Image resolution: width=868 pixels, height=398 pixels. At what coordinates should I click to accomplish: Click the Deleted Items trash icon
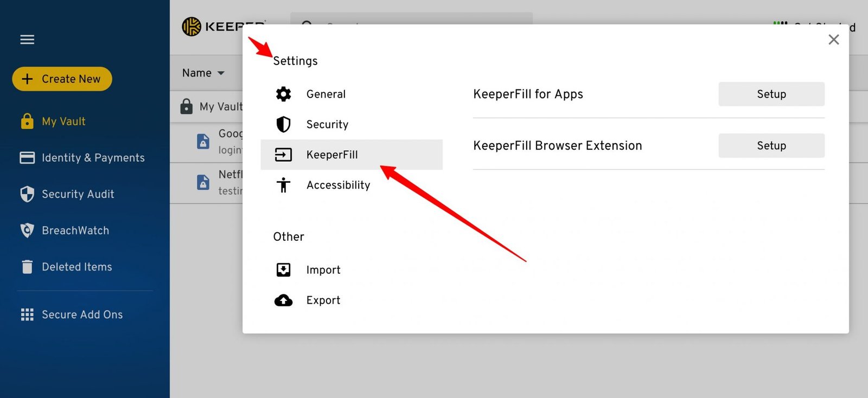27,267
